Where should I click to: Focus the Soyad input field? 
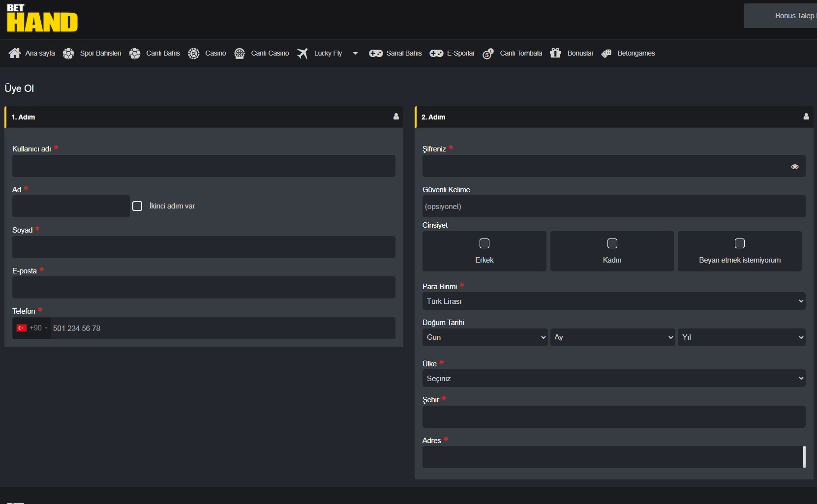[x=204, y=247]
